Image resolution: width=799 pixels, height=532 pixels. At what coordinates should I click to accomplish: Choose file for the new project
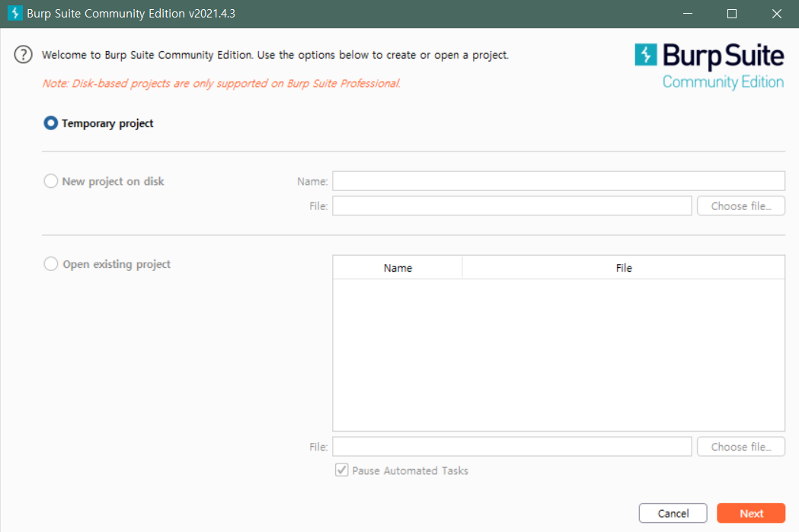tap(741, 205)
